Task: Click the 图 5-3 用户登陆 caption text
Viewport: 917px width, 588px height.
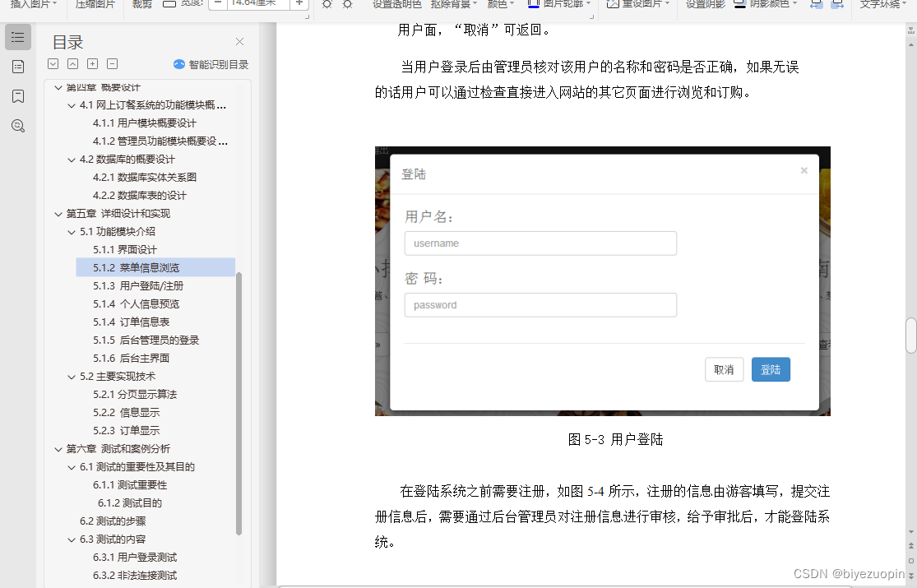Action: point(615,439)
